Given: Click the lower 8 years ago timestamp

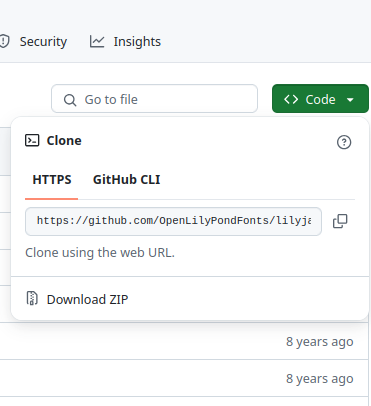Looking at the screenshot, I should [320, 378].
